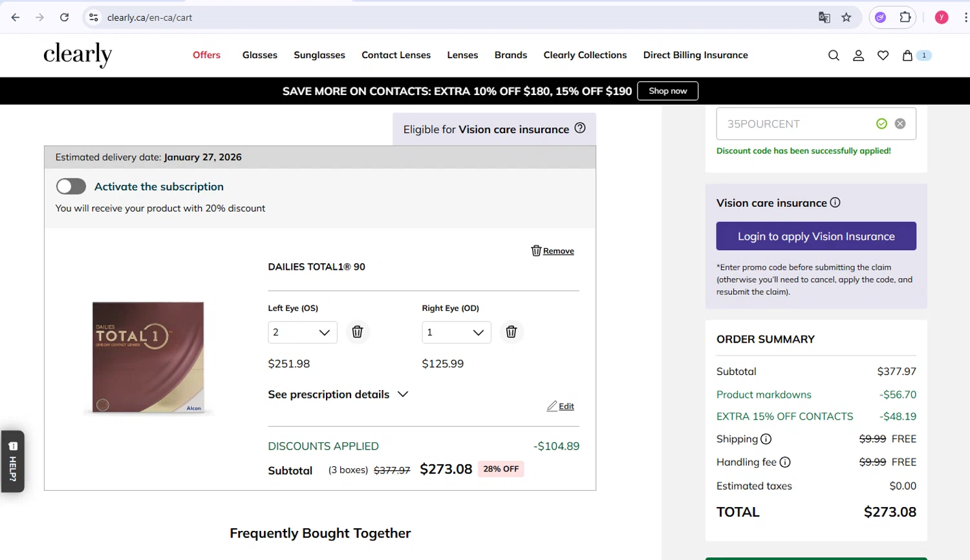The image size is (970, 560).
Task: Open Vision care insurance eligibility help icon
Action: (x=580, y=128)
